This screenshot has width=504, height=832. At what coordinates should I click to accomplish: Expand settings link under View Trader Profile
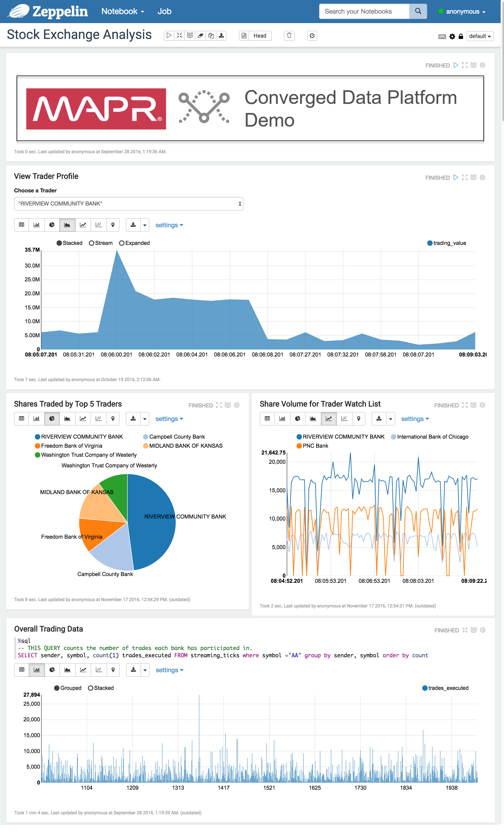tap(169, 225)
